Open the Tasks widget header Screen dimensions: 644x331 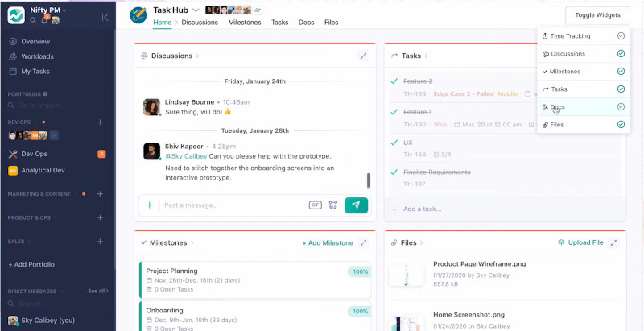pyautogui.click(x=409, y=56)
